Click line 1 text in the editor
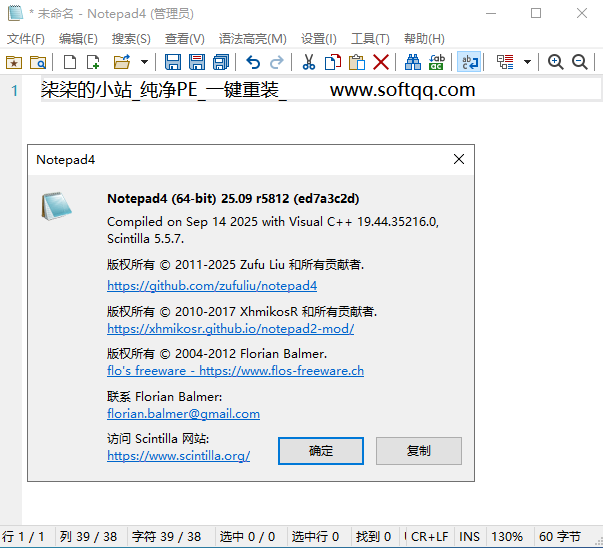The image size is (603, 548). [x=258, y=90]
